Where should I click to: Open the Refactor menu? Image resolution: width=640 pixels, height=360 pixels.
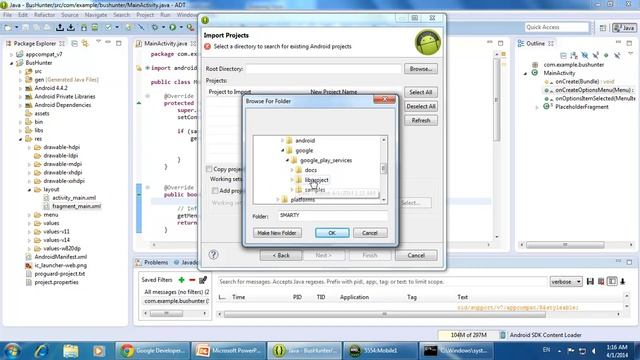click(44, 15)
